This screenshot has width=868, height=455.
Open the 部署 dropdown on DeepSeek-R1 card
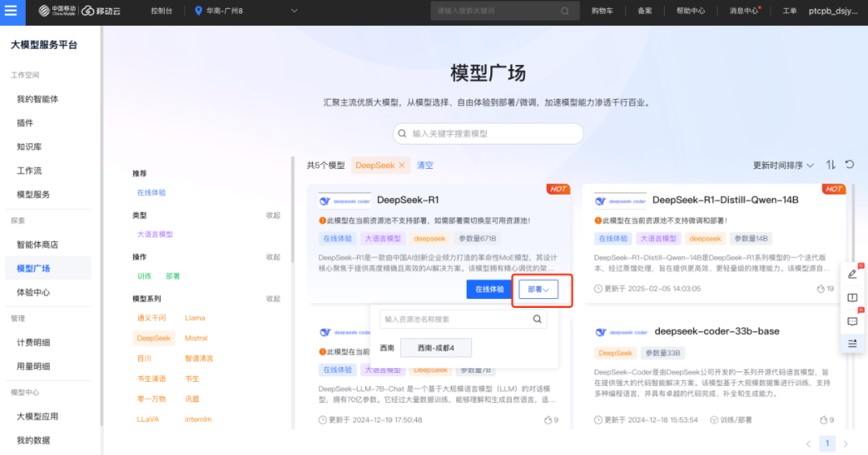pyautogui.click(x=538, y=289)
